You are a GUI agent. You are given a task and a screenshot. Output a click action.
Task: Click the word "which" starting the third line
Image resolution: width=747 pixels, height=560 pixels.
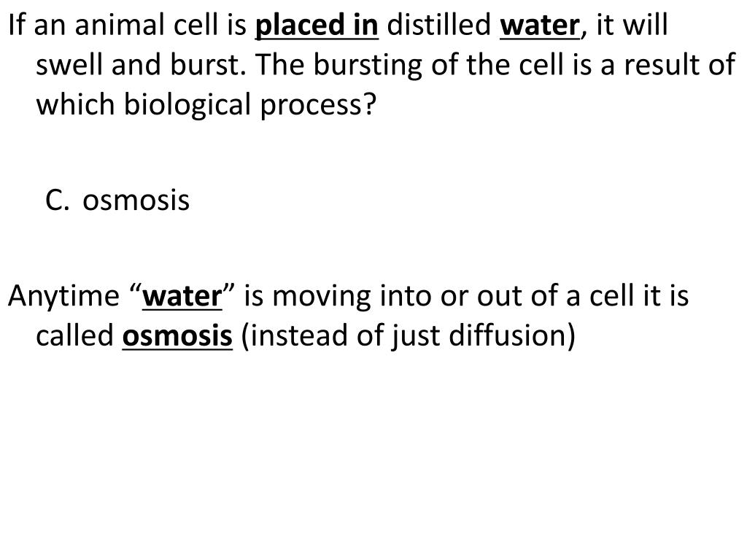[x=76, y=104]
